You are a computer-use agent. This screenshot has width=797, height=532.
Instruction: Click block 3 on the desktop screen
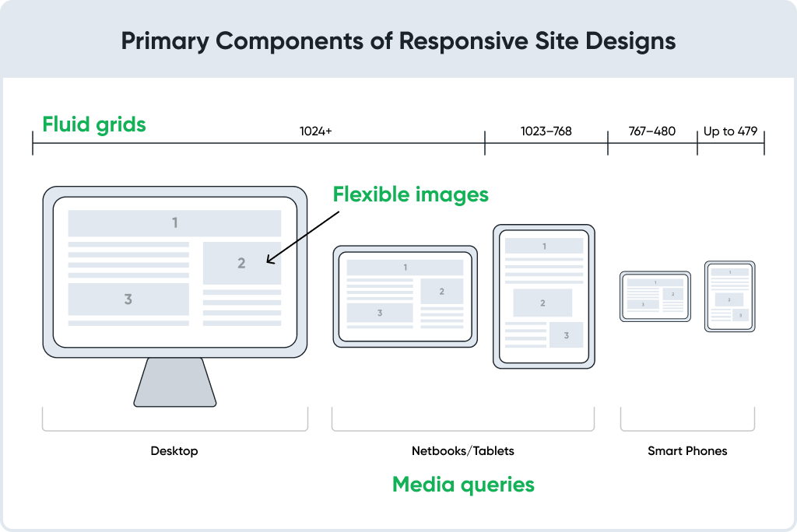click(128, 299)
